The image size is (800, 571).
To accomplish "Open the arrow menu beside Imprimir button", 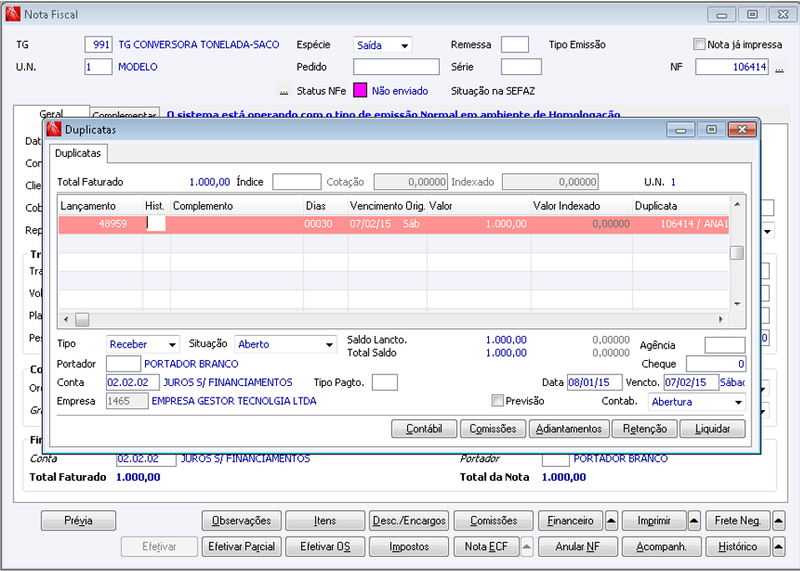I will pyautogui.click(x=694, y=521).
